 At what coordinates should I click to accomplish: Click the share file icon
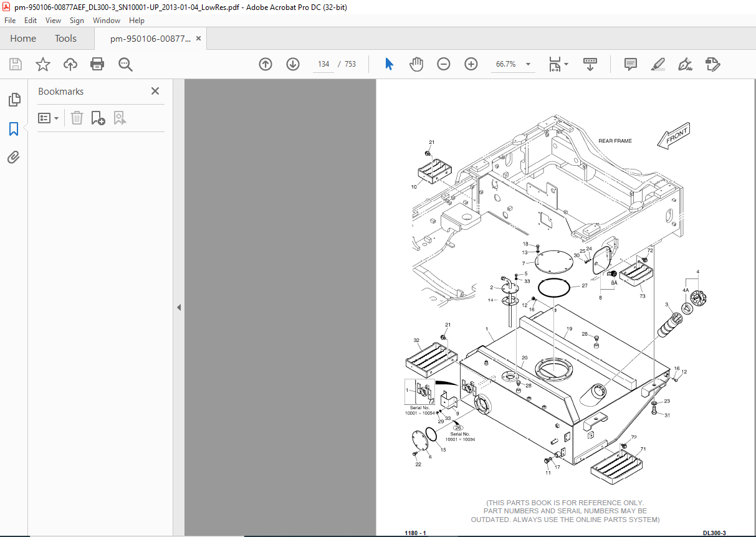pos(713,64)
